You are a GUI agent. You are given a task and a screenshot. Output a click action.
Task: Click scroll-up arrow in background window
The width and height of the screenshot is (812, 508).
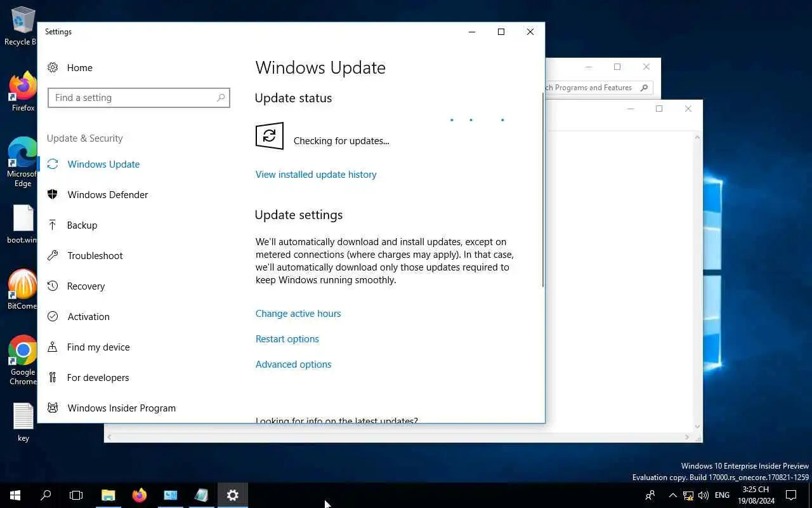coord(697,137)
